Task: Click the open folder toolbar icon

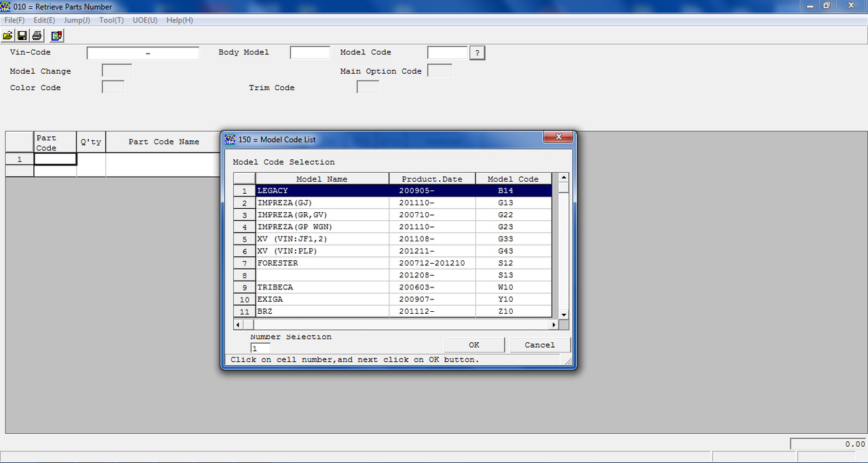Action: [x=8, y=35]
